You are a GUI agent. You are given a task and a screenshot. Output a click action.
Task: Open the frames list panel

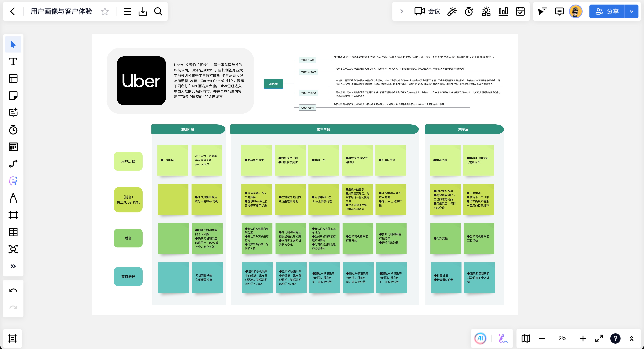pyautogui.click(x=12, y=338)
